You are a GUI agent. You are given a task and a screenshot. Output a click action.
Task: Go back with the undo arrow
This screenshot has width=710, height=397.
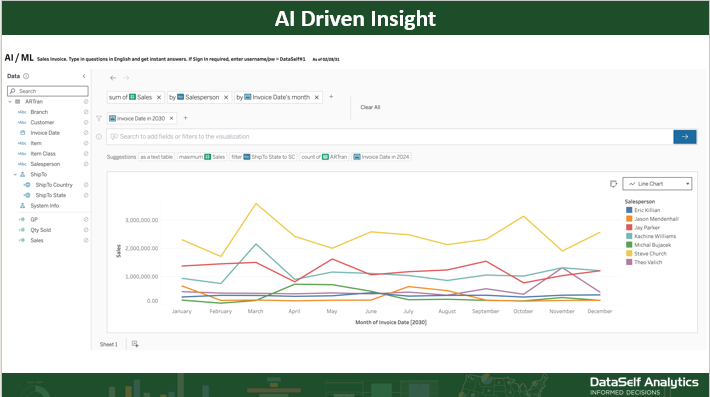tap(113, 78)
